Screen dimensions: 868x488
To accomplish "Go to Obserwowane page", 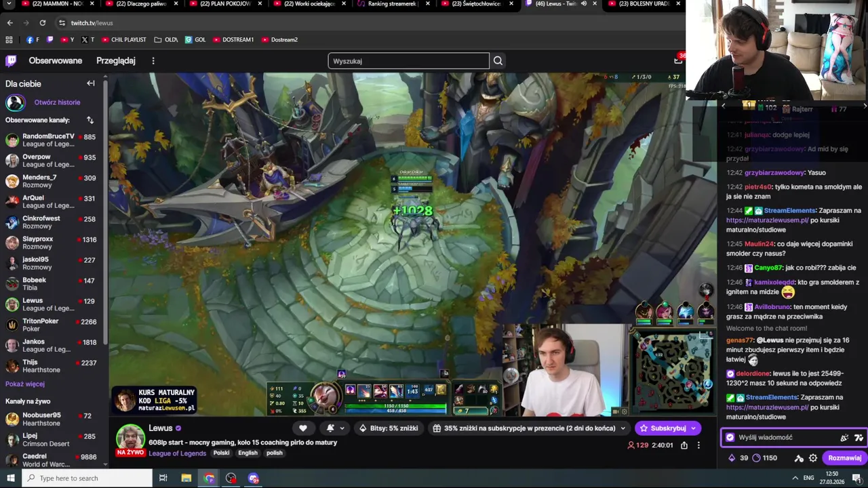I will [56, 61].
